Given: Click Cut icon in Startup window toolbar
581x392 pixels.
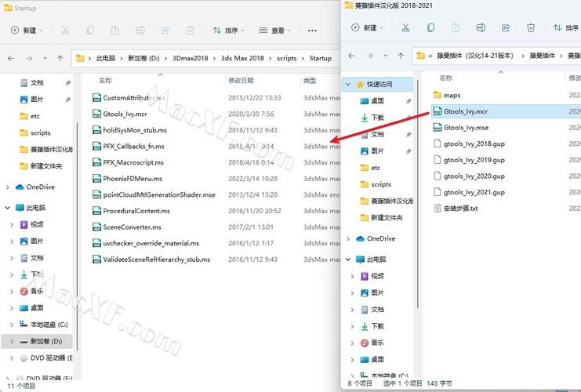Looking at the screenshot, I should click(65, 31).
